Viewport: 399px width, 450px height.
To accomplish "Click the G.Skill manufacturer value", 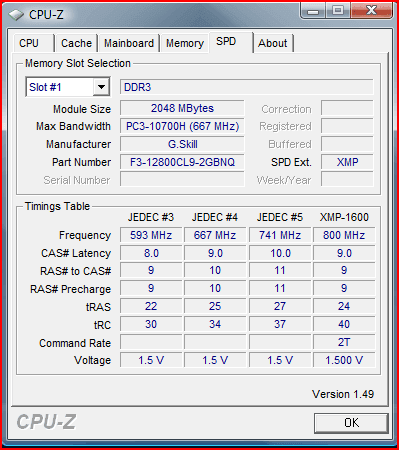I will pyautogui.click(x=182, y=144).
